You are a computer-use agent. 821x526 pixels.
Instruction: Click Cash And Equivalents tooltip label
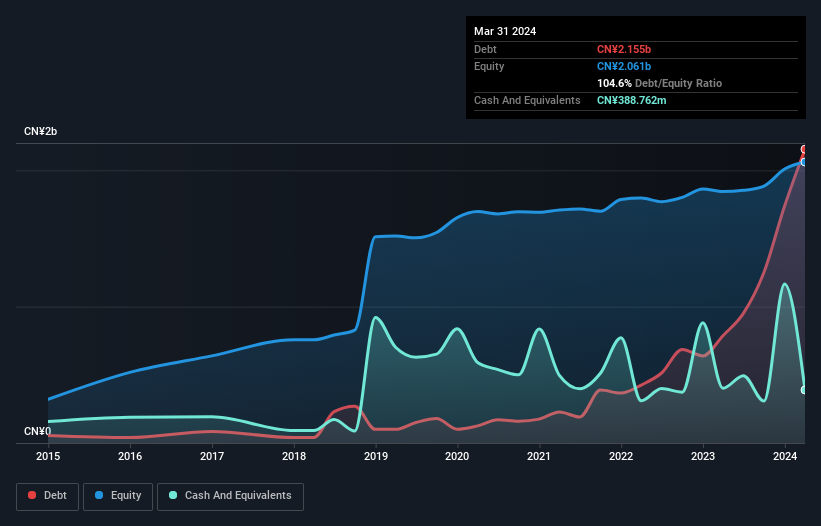[527, 100]
